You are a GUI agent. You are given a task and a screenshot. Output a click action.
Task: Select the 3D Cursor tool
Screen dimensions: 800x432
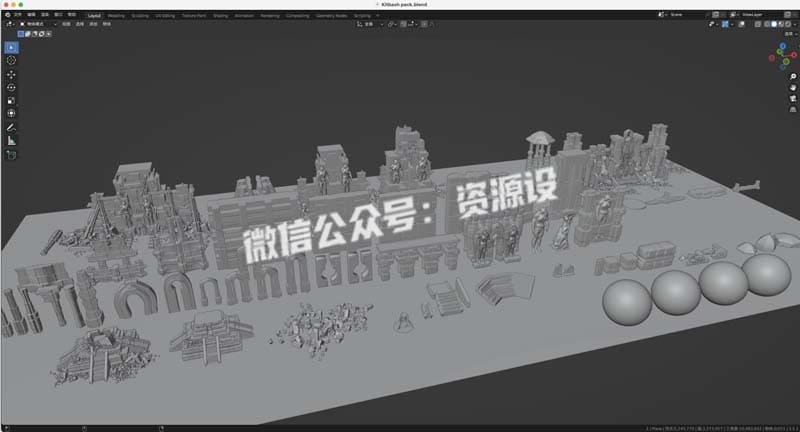click(x=11, y=60)
